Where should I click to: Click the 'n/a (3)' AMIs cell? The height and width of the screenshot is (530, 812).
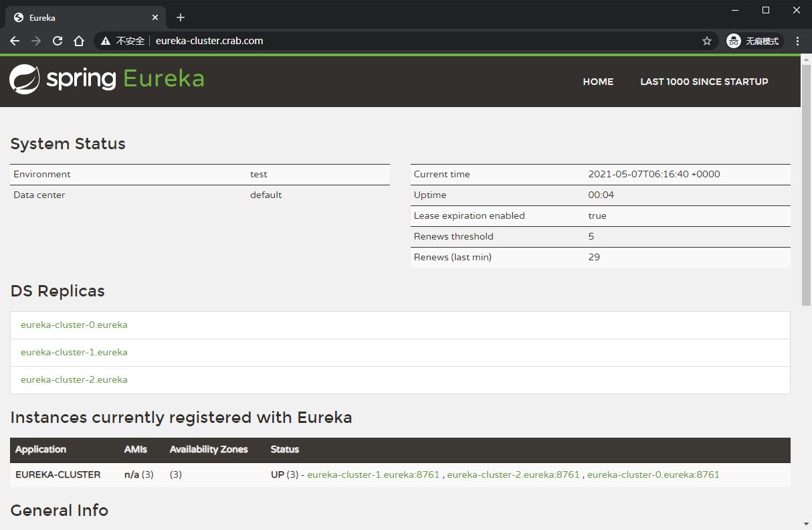139,474
